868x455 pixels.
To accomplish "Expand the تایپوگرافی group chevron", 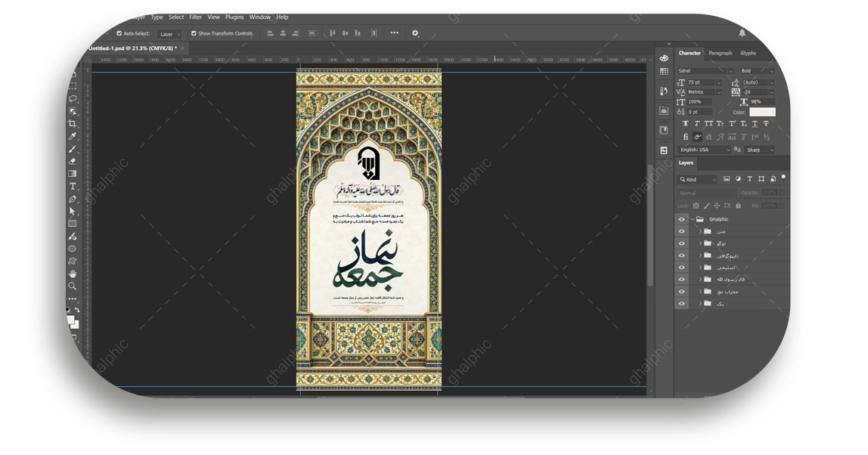I will click(x=699, y=255).
